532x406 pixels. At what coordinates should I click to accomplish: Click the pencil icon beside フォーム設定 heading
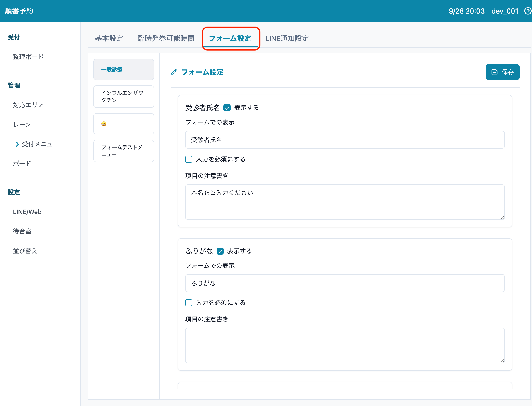point(174,72)
